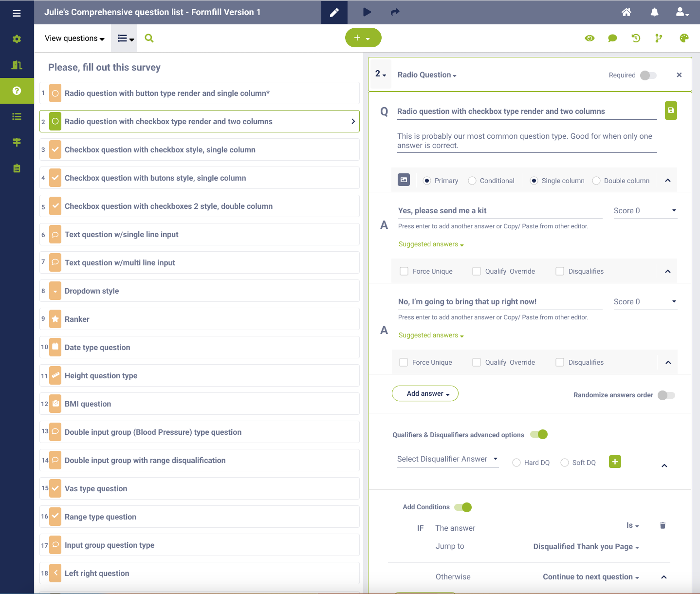Select question 12 BMI question
Image resolution: width=700 pixels, height=594 pixels.
click(200, 404)
